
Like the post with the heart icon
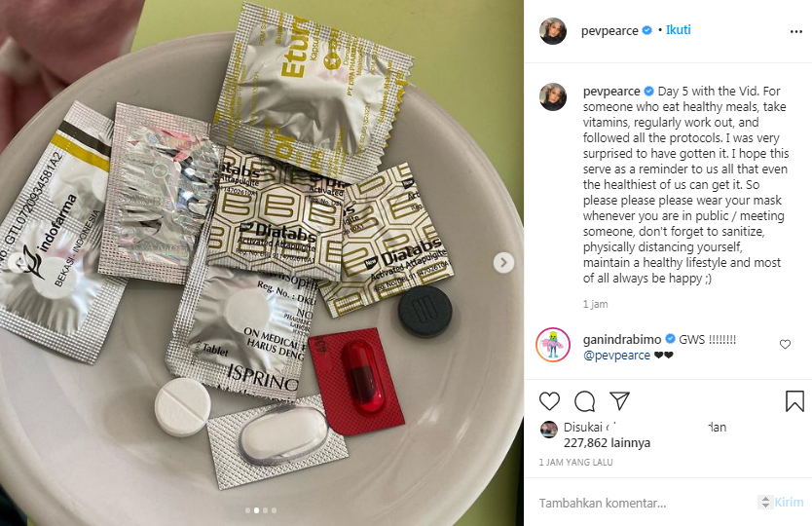click(x=549, y=401)
